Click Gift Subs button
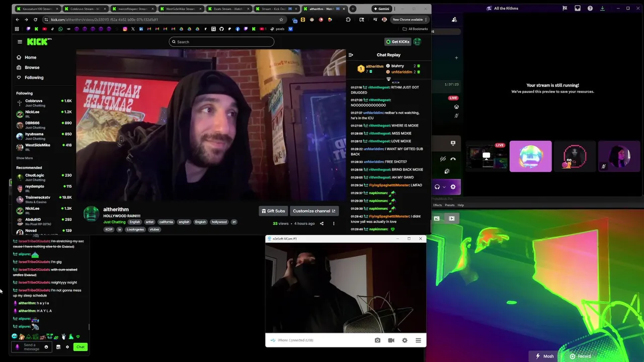 [273, 211]
